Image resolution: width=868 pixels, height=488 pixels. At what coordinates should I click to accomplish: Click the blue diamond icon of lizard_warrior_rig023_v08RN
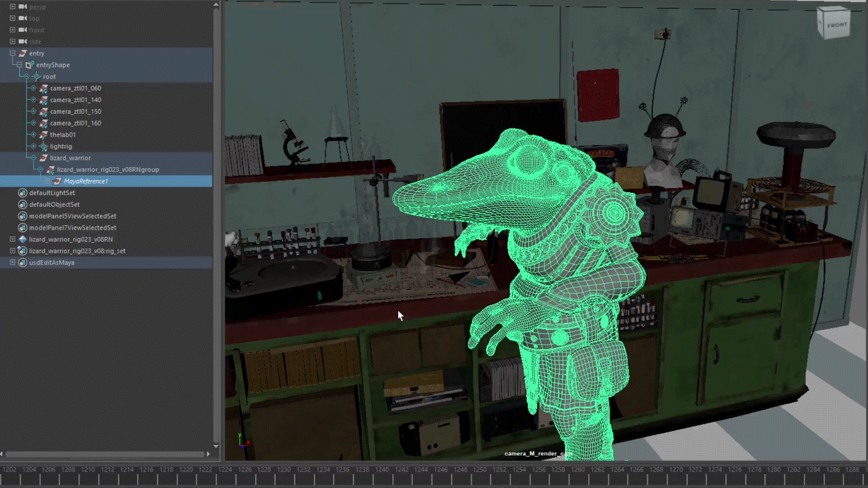[x=22, y=239]
